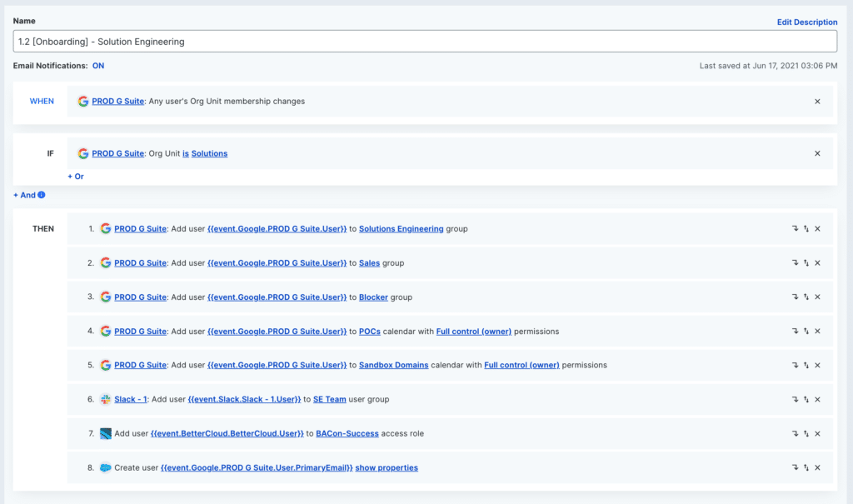Click reorder arrows on the BACon-Success step

[x=806, y=434]
